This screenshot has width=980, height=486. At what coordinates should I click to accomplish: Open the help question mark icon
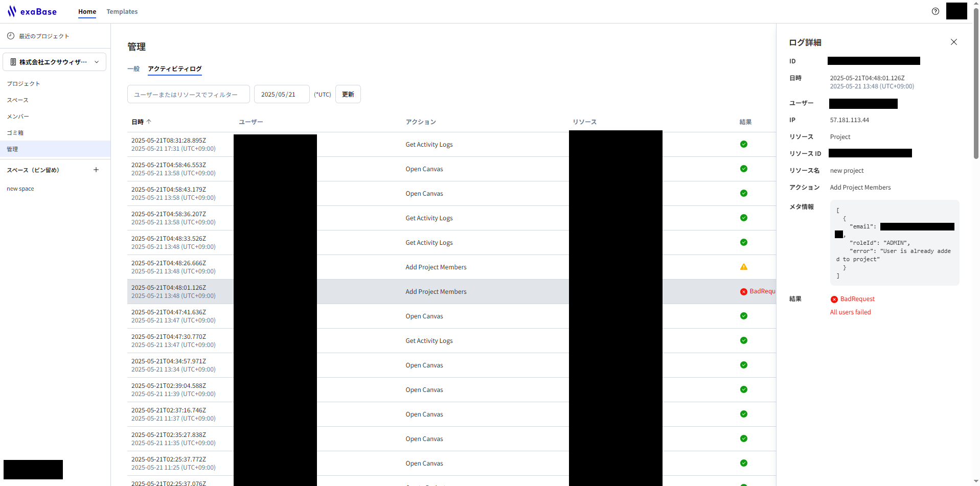click(935, 11)
